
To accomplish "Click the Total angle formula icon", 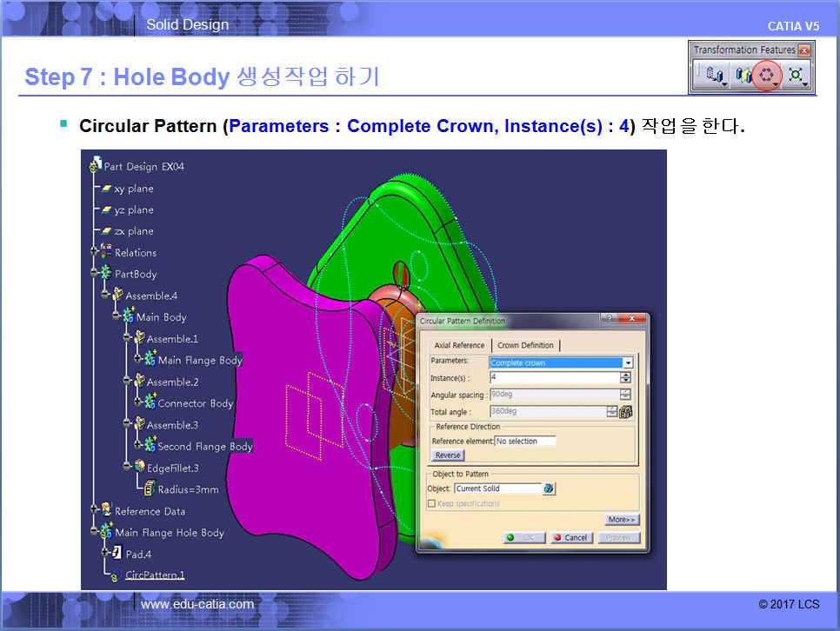I will (625, 412).
